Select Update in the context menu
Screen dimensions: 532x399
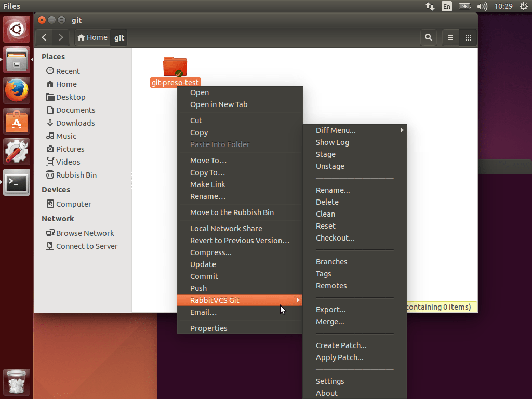tap(240, 264)
